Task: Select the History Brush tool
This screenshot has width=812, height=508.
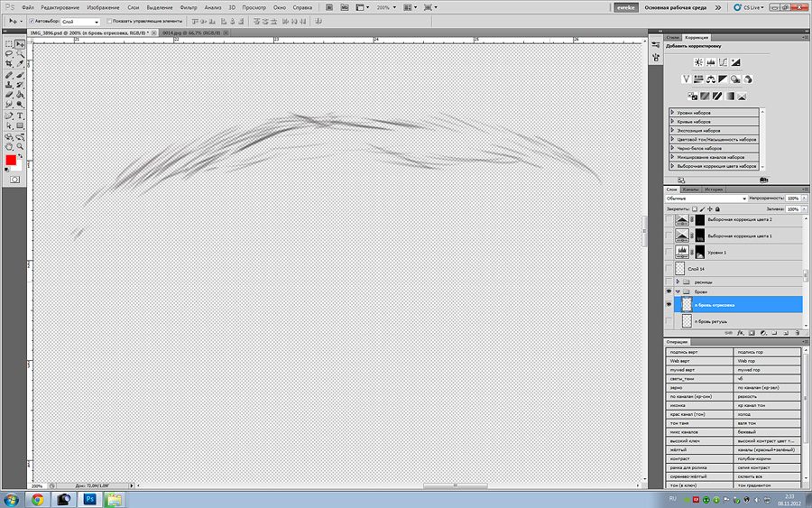Action: (x=20, y=85)
